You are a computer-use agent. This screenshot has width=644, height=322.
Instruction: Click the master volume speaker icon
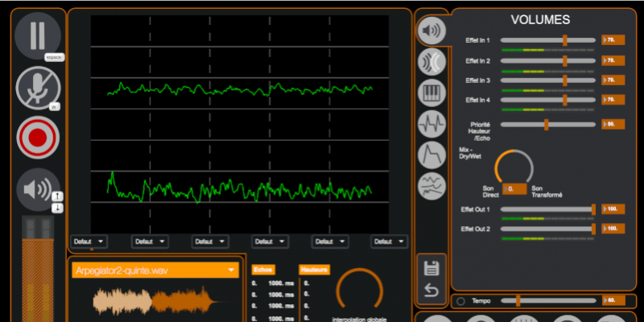click(x=35, y=190)
